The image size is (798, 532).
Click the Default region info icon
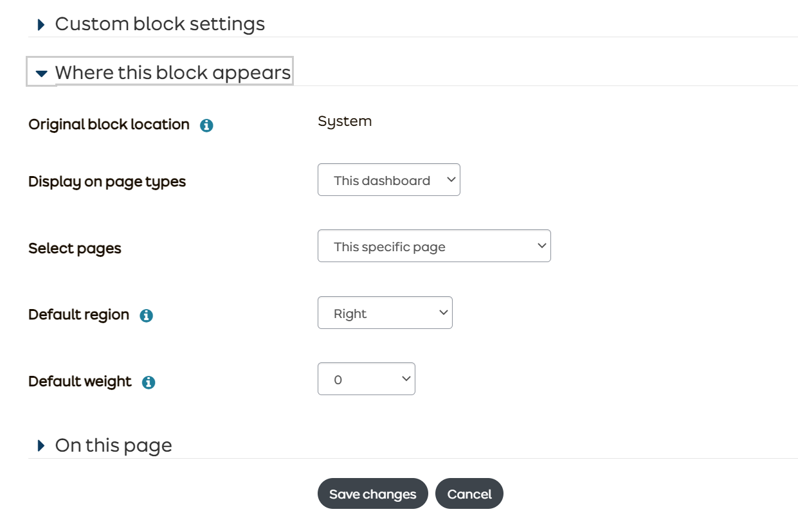tap(148, 315)
